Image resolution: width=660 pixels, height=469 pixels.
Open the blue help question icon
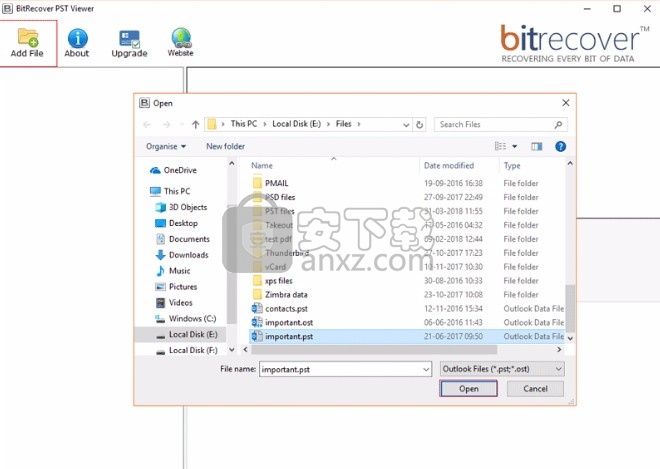pos(560,147)
